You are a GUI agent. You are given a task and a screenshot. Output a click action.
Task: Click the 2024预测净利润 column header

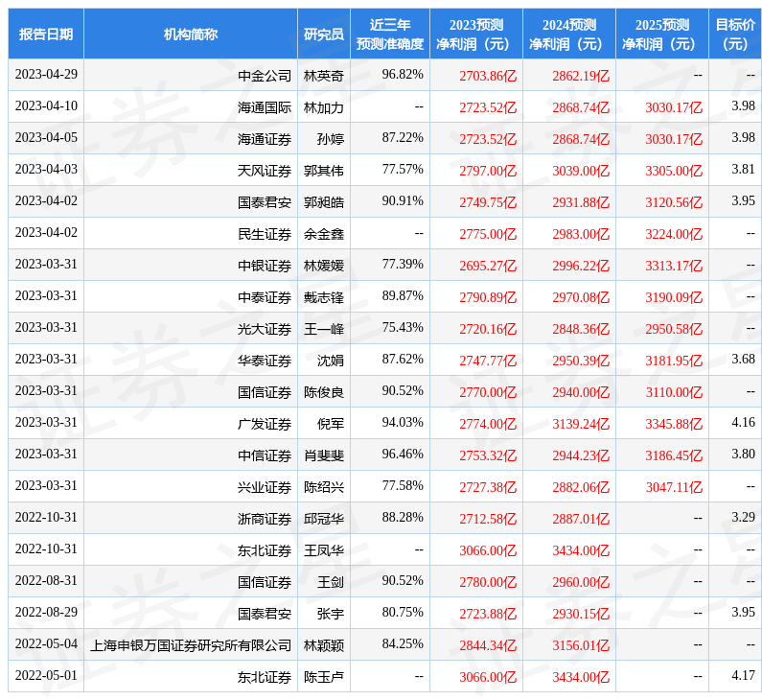click(x=568, y=34)
